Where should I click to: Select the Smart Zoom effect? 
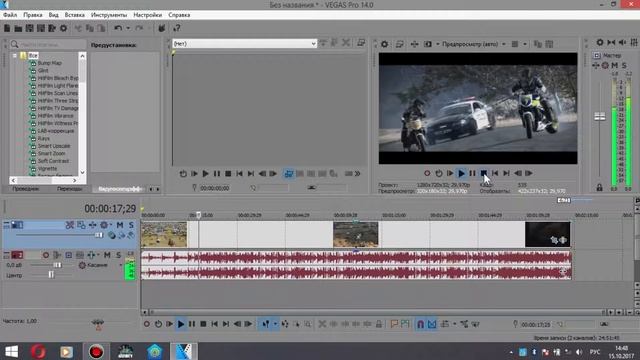51,153
